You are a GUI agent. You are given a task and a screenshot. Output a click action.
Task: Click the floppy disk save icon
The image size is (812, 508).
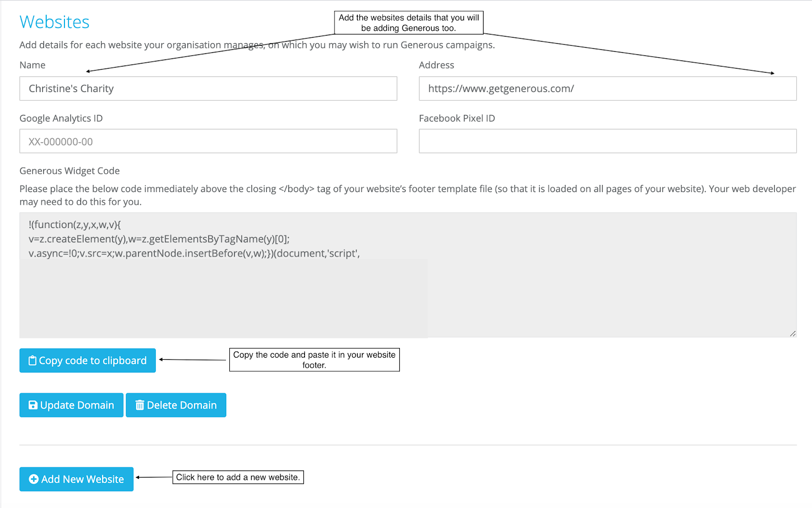pyautogui.click(x=33, y=405)
